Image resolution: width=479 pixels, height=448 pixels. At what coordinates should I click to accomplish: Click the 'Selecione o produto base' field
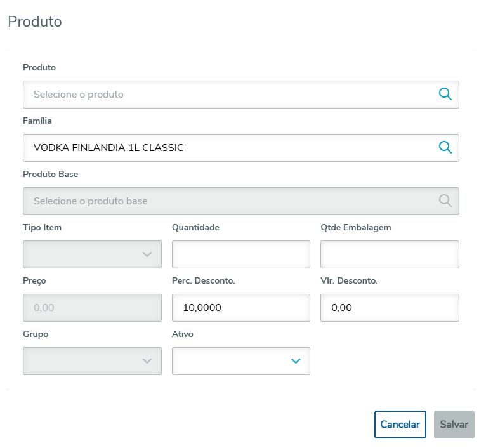tap(228, 201)
